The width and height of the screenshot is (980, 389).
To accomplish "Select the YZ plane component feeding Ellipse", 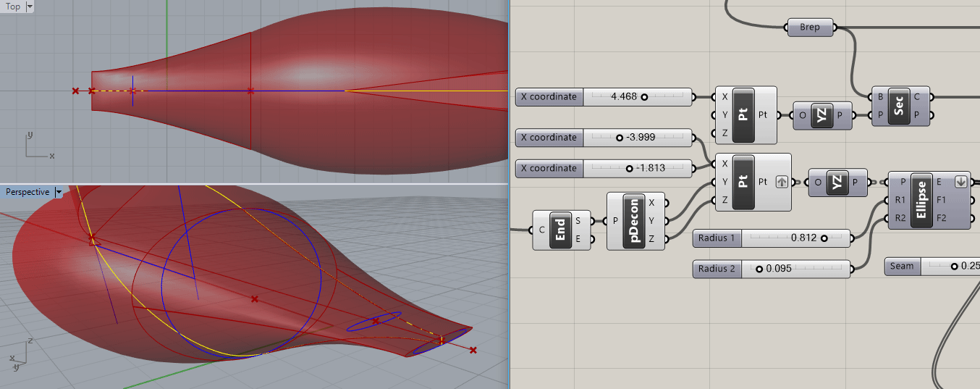I will pyautogui.click(x=837, y=183).
